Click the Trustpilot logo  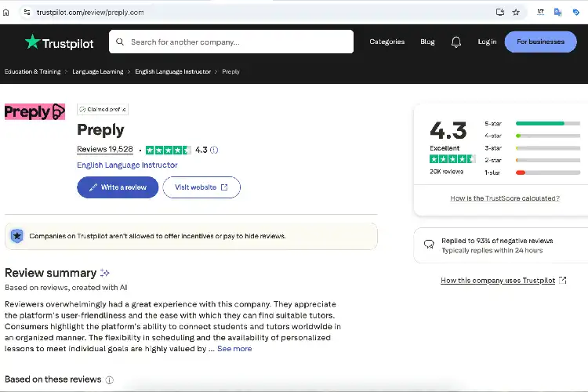pos(60,42)
